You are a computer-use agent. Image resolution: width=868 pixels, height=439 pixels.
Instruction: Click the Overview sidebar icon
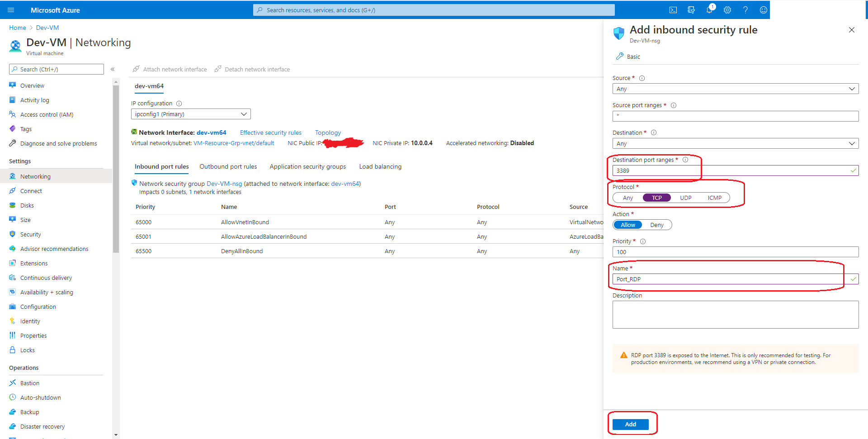pyautogui.click(x=12, y=85)
